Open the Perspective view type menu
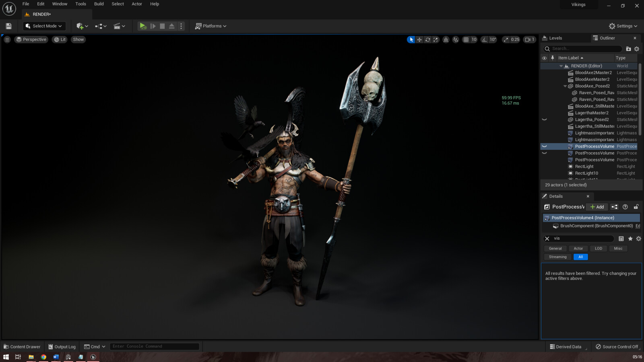This screenshot has width=644, height=362. coord(31,39)
